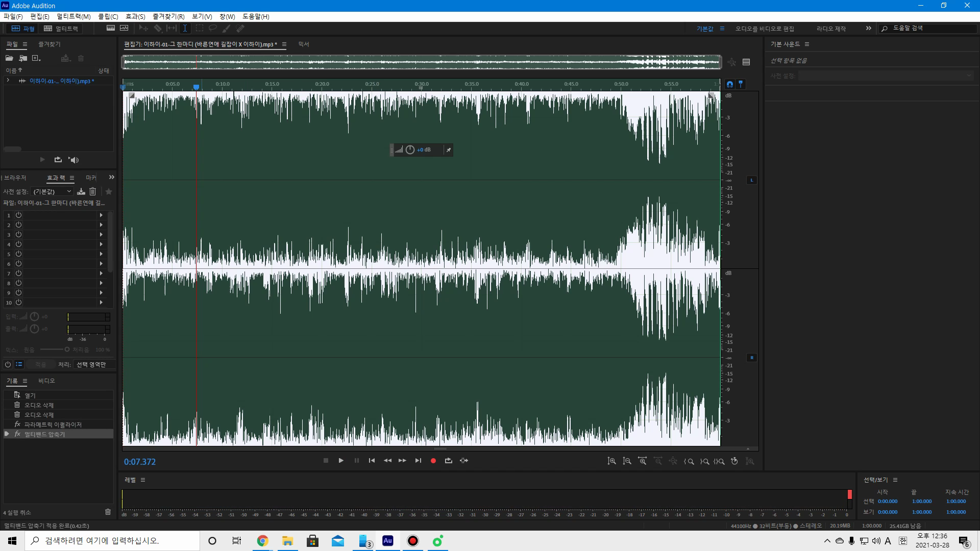980x551 pixels.
Task: Toggle the left channel L button
Action: coord(751,180)
